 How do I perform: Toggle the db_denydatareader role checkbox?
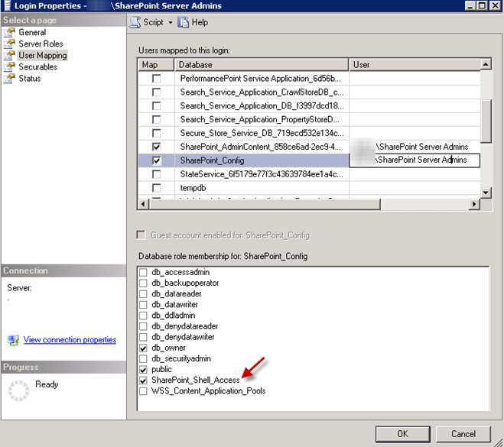pyautogui.click(x=143, y=326)
